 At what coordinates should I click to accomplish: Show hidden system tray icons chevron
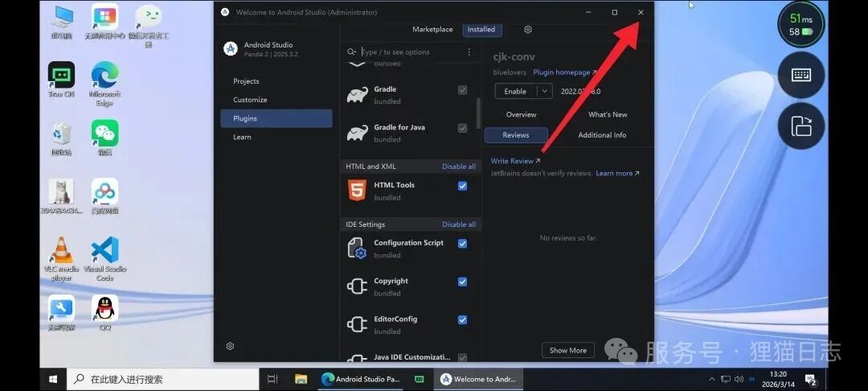coord(712,380)
